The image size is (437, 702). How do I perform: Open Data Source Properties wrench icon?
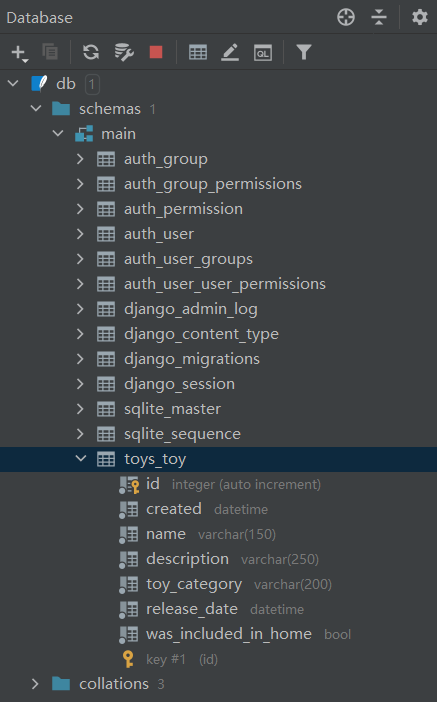pyautogui.click(x=124, y=52)
